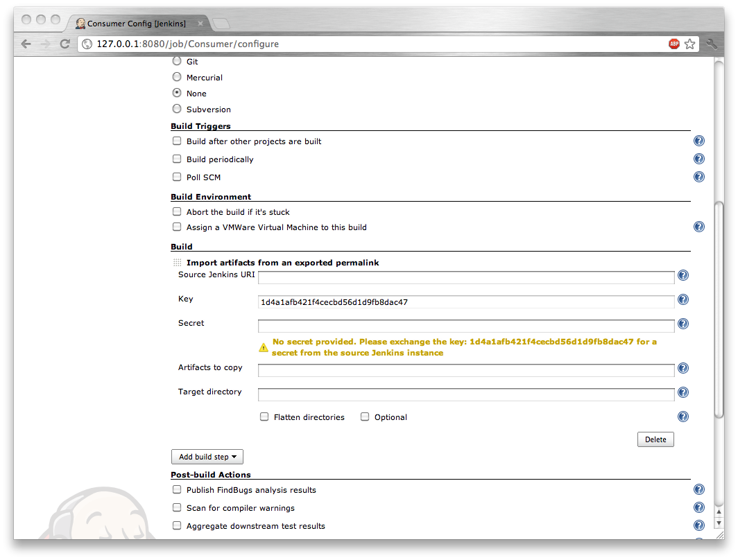Open help for Target directory

pyautogui.click(x=683, y=392)
